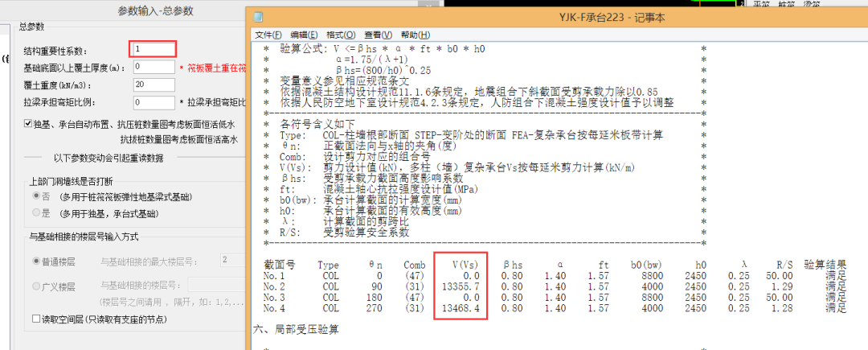Click the R/S 受剪验算安全系数 line
This screenshot has width=868, height=350.
(346, 233)
